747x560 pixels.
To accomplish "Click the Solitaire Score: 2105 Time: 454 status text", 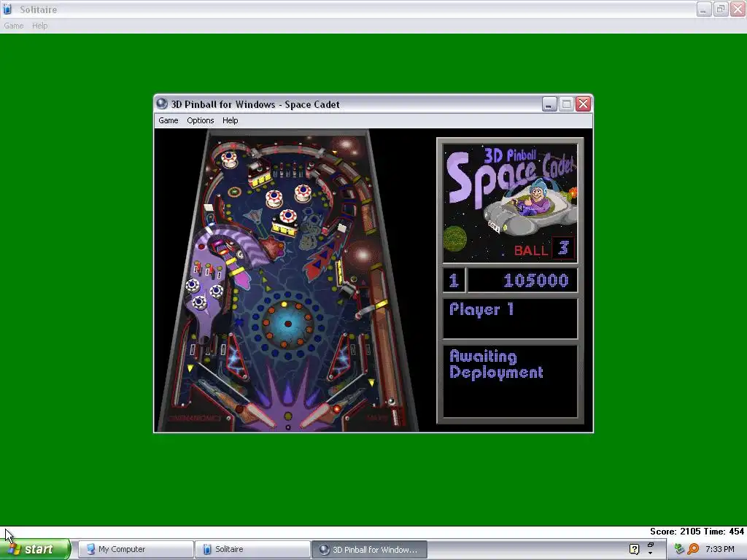I will point(697,532).
